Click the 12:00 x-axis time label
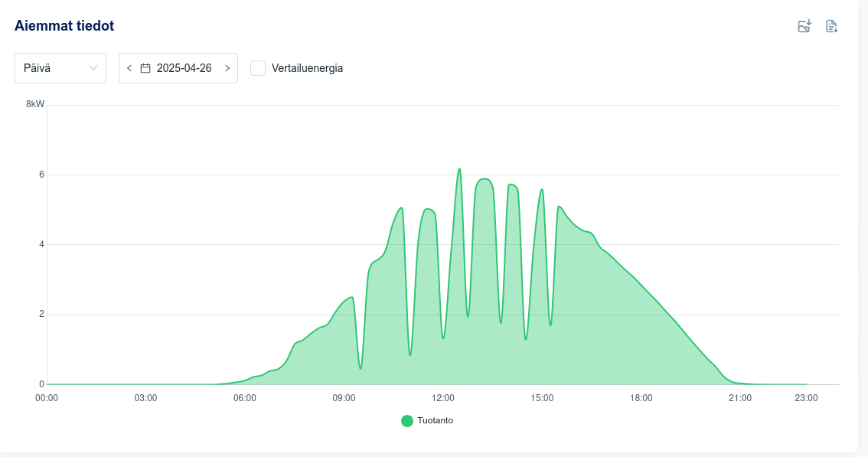This screenshot has width=868, height=457. [443, 398]
